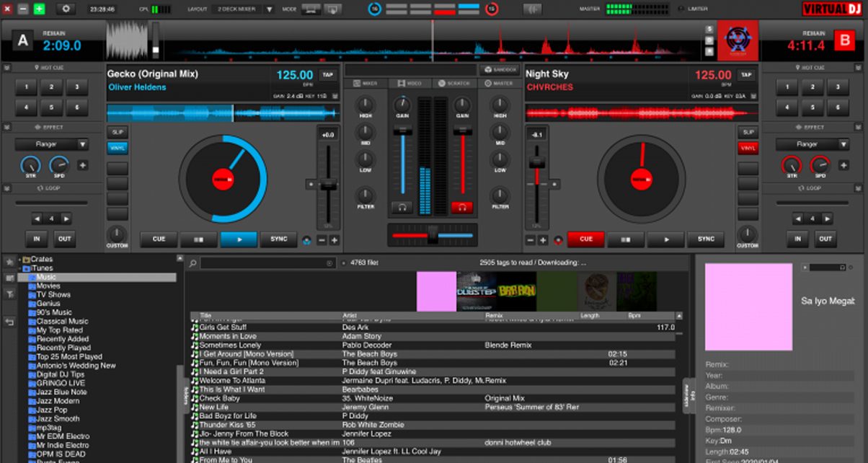
Task: Set loop OUT point on deck B
Action: [x=824, y=239]
